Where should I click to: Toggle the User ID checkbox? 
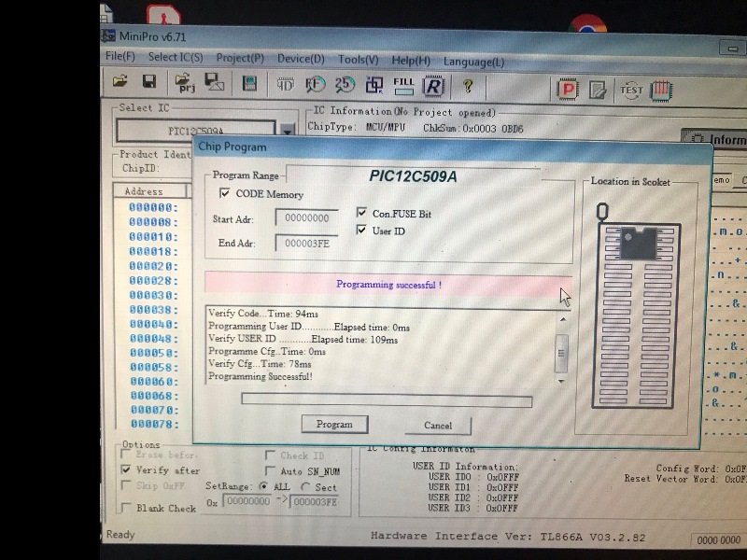pos(362,231)
